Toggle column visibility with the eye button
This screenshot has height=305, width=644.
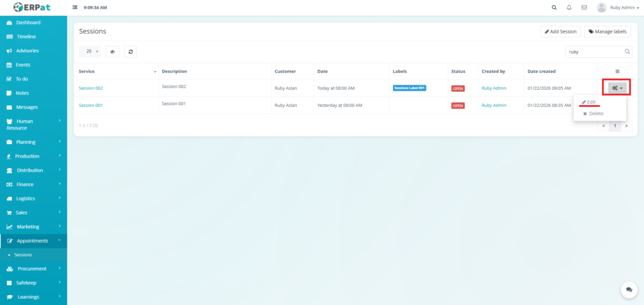(x=113, y=52)
